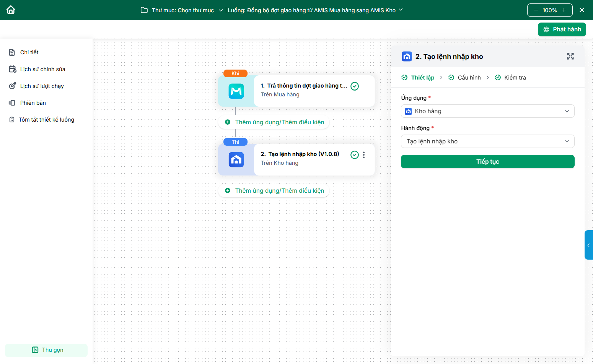
Task: Zoom out with the minus icon
Action: 536,10
